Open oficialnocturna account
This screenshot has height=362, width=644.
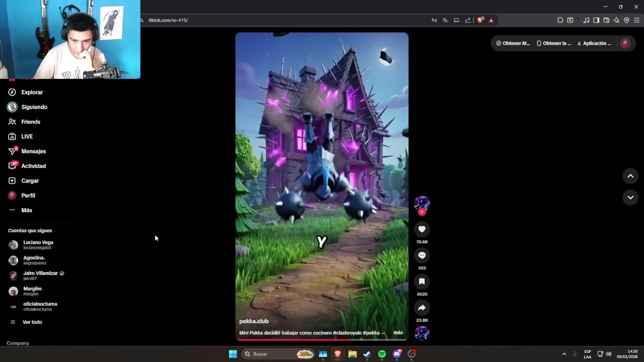(33, 307)
